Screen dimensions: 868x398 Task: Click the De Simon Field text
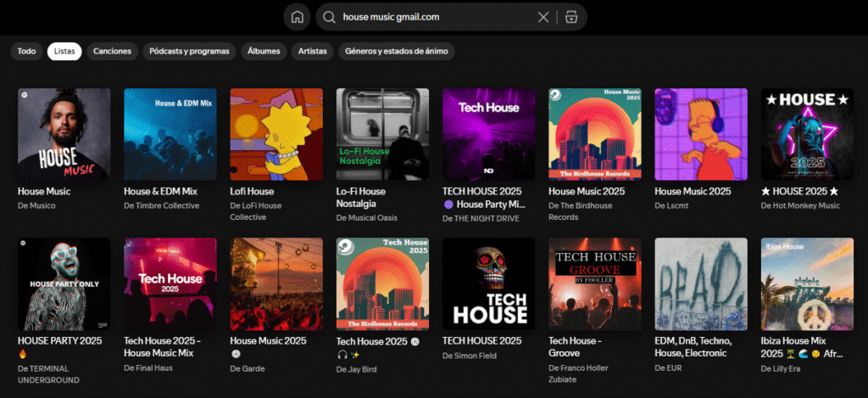(x=470, y=356)
